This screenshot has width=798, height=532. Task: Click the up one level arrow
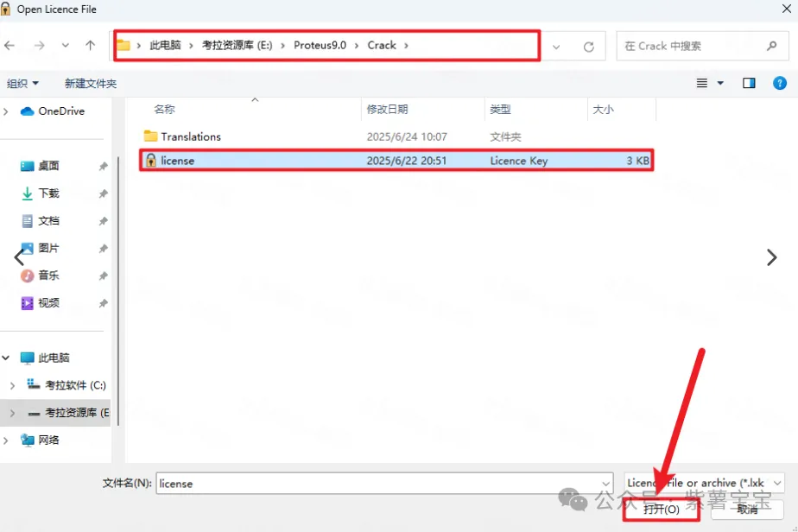[91, 46]
